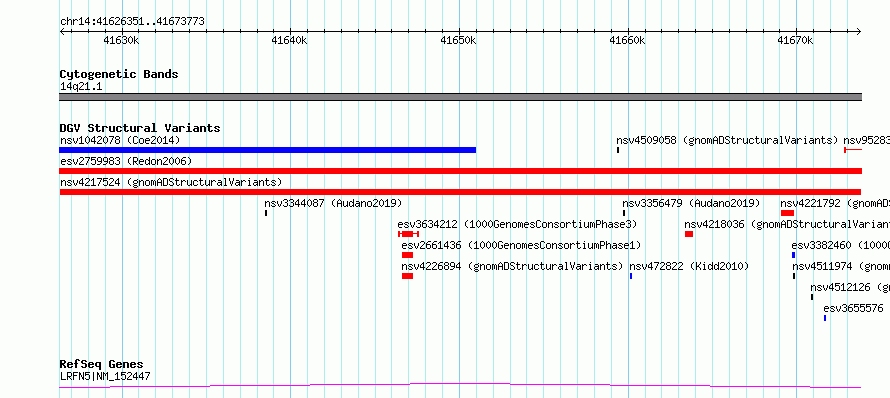The width and height of the screenshot is (890, 398).
Task: Select the nsv4218036 variant label
Action: click(787, 224)
